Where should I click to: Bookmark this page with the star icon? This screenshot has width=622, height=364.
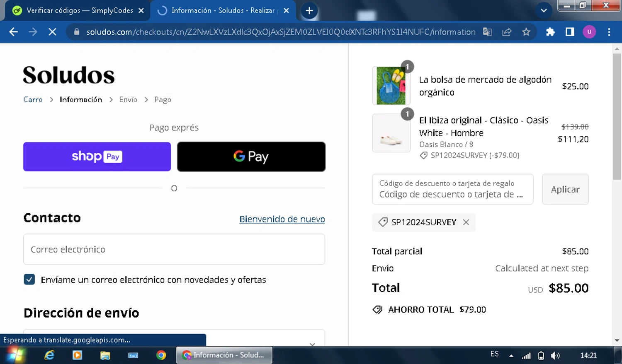(526, 32)
